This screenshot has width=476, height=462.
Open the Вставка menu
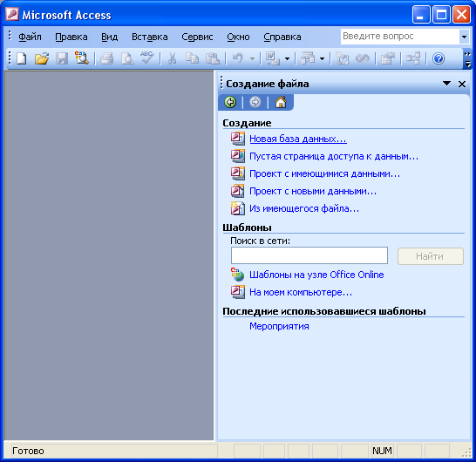(150, 37)
